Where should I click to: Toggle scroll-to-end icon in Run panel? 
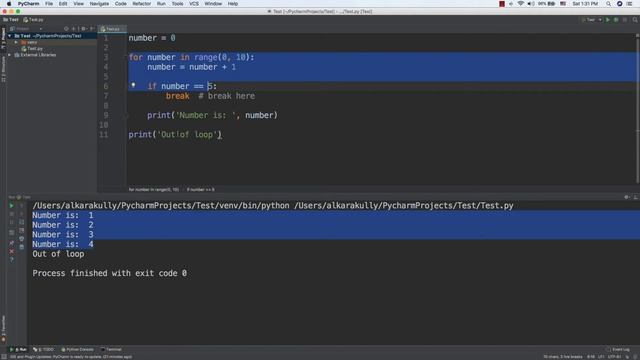point(22,231)
